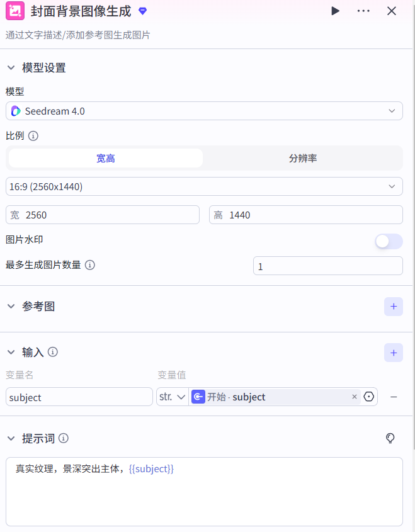The image size is (415, 532).
Task: Open the 16:9 (2560x1440) ratio dropdown
Action: tap(204, 186)
